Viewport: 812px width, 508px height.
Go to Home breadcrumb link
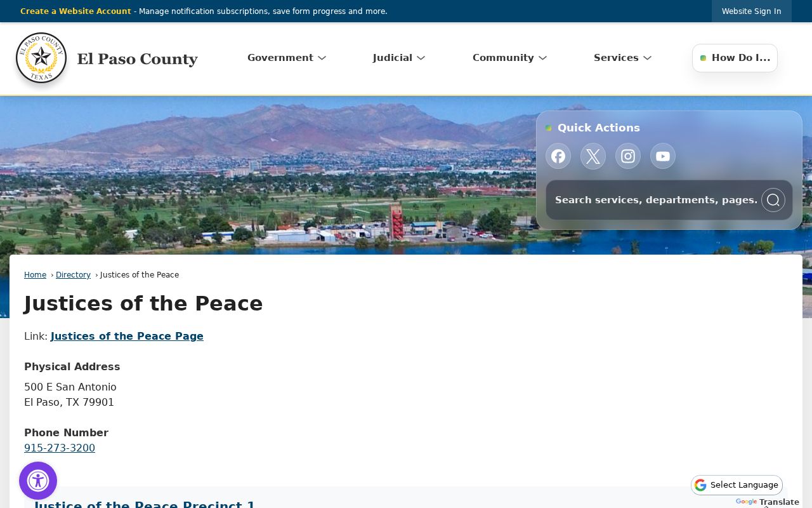(x=35, y=275)
